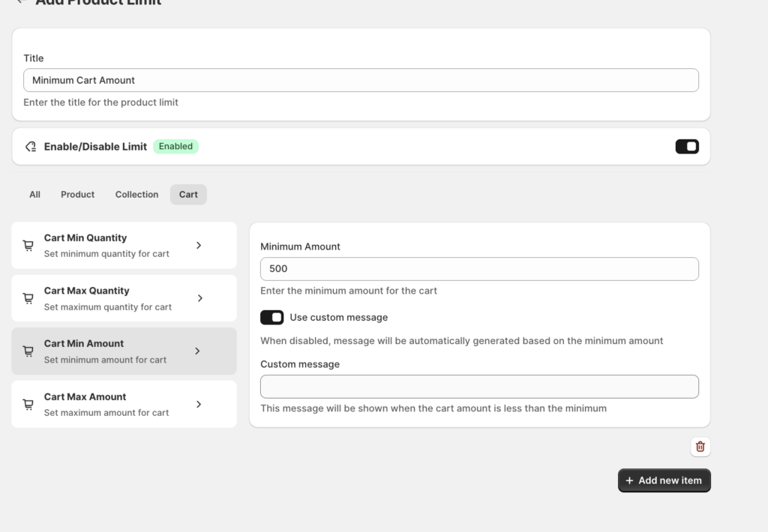
Task: Expand the Cart Min Quantity chevron
Action: (x=199, y=245)
